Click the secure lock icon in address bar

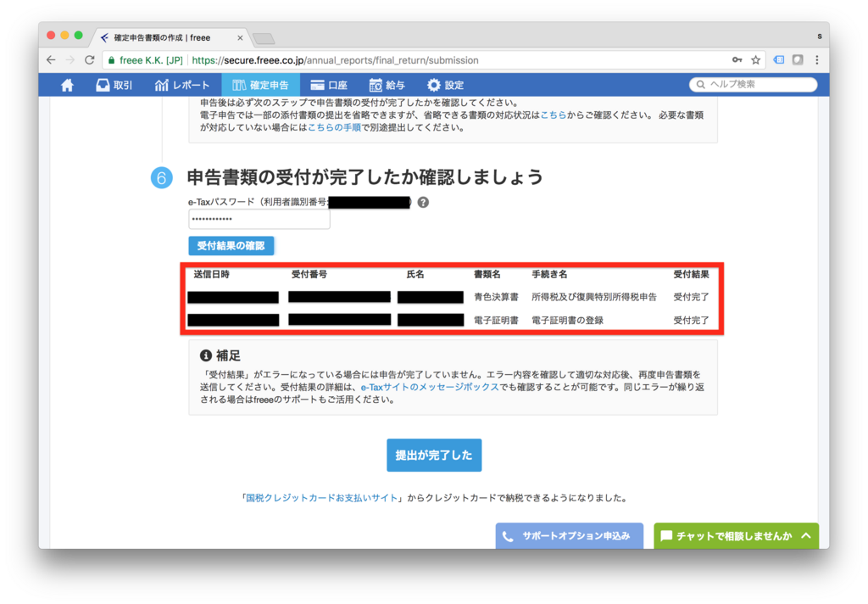[x=111, y=60]
